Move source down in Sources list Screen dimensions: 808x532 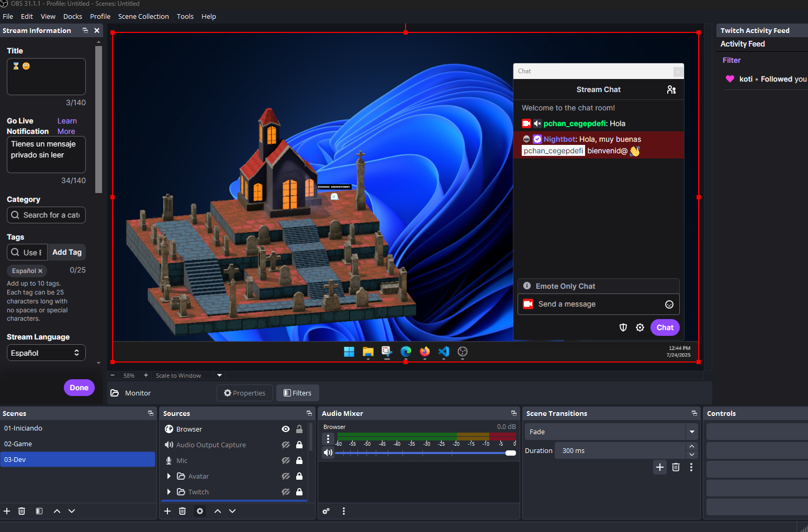tap(232, 511)
